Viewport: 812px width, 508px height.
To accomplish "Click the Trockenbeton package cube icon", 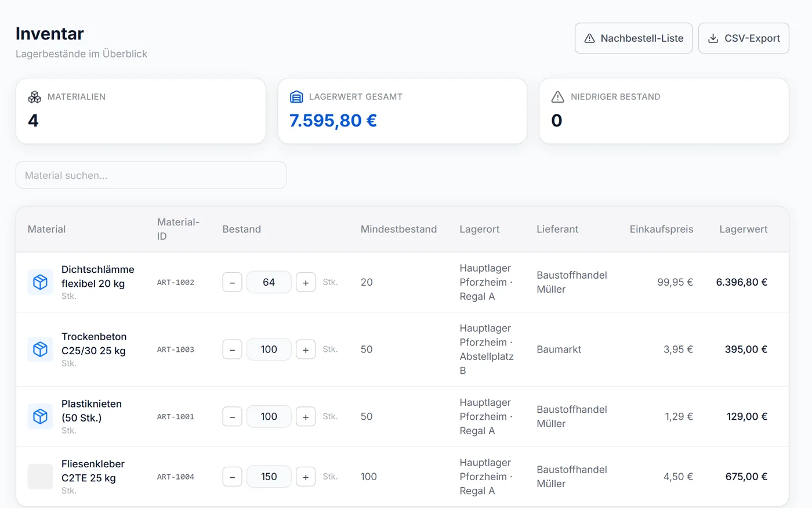I will [x=40, y=350].
